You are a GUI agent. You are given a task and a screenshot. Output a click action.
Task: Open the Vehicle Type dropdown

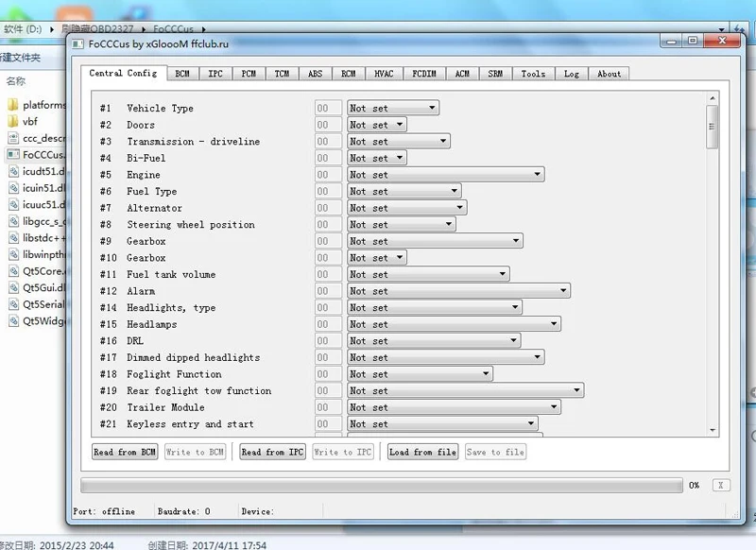(x=393, y=108)
